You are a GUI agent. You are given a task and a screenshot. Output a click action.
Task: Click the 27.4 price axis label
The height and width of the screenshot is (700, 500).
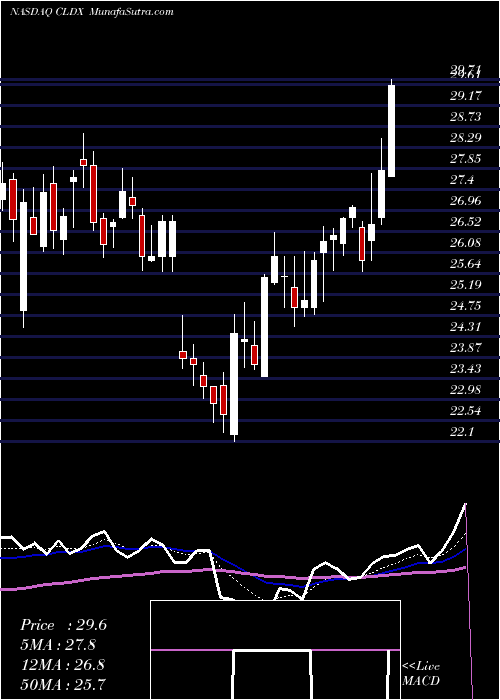click(462, 179)
